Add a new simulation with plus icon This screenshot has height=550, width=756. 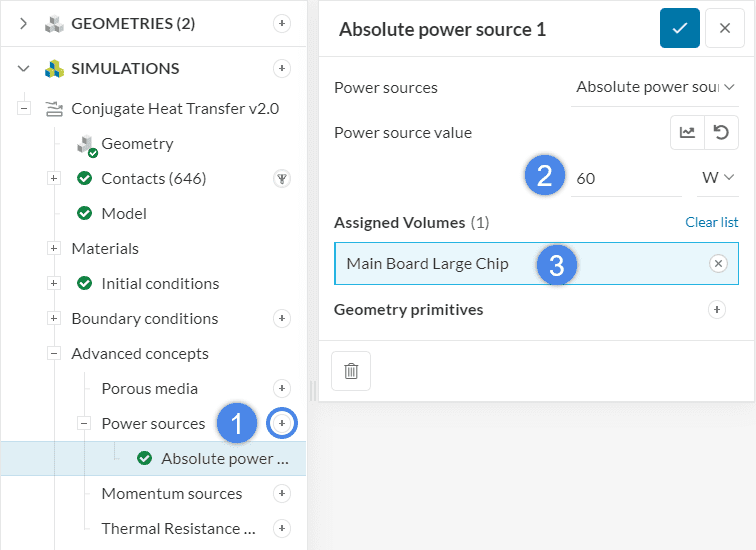tap(282, 69)
